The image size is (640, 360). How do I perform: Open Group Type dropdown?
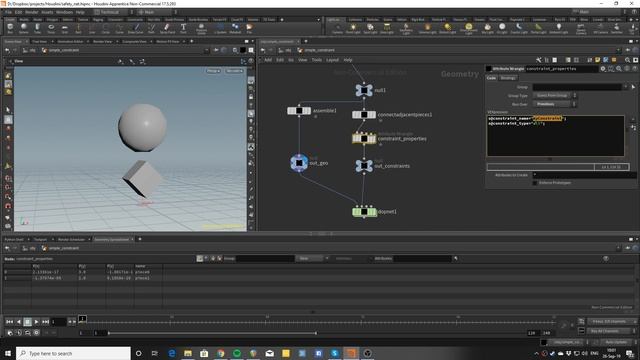554,96
